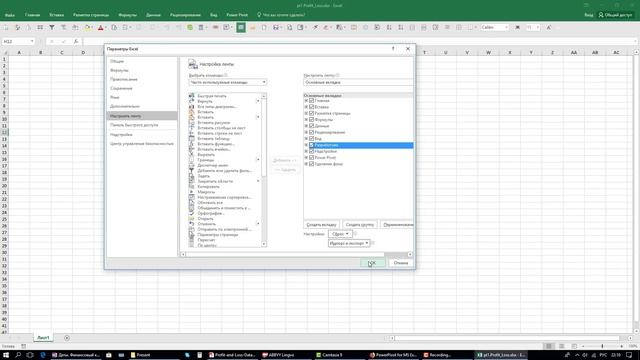Toggle the Разметка страницы checkbox
Image resolution: width=640 pixels, height=360 pixels.
[x=311, y=113]
